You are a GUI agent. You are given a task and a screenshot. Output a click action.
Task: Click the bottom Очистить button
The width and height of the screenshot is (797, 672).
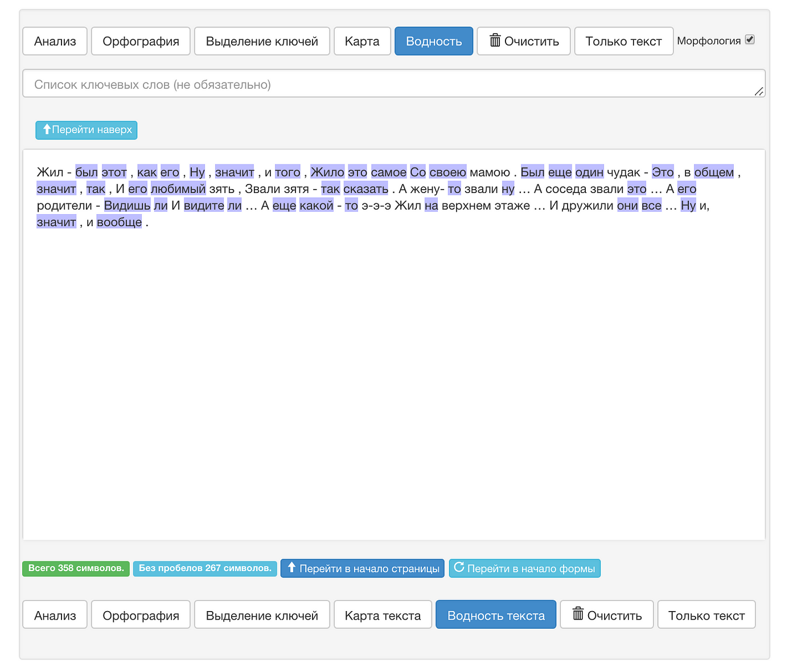point(607,614)
